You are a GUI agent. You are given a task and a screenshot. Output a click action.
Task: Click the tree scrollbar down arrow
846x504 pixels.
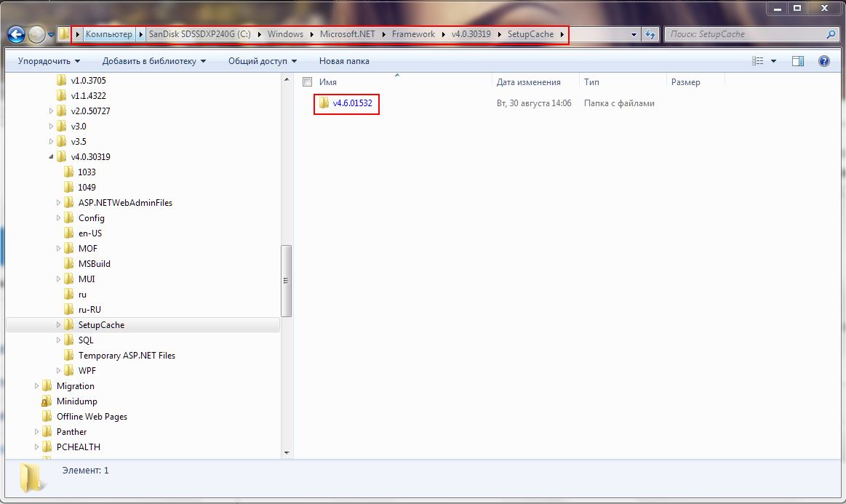pyautogui.click(x=287, y=453)
